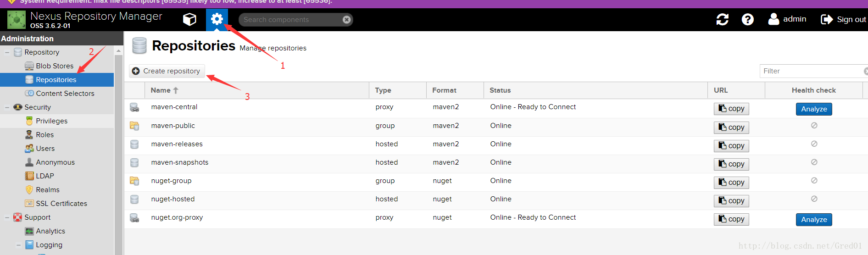The height and width of the screenshot is (255, 868).
Task: Open the nuget-hosted repository row
Action: pyautogui.click(x=496, y=200)
